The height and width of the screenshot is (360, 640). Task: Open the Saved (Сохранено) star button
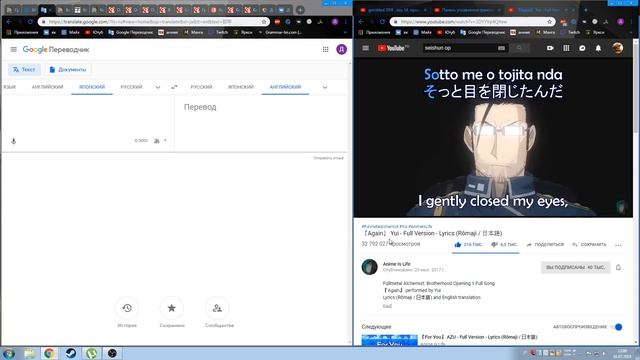tap(172, 308)
